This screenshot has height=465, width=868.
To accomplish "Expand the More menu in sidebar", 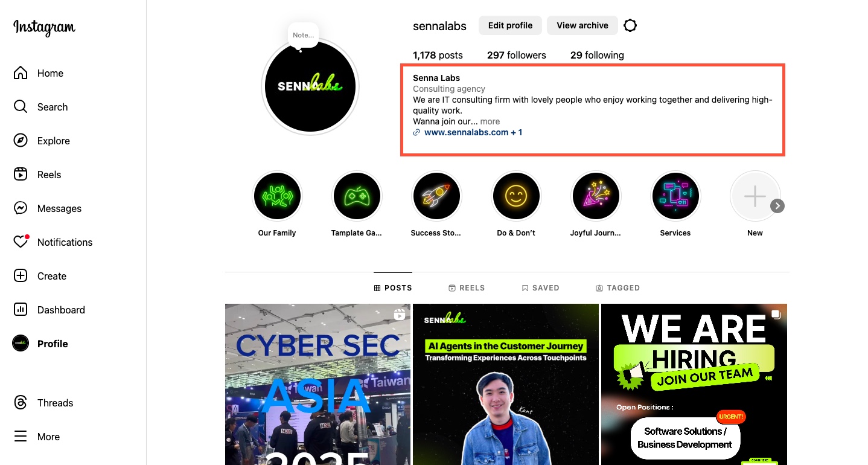I will [x=37, y=437].
